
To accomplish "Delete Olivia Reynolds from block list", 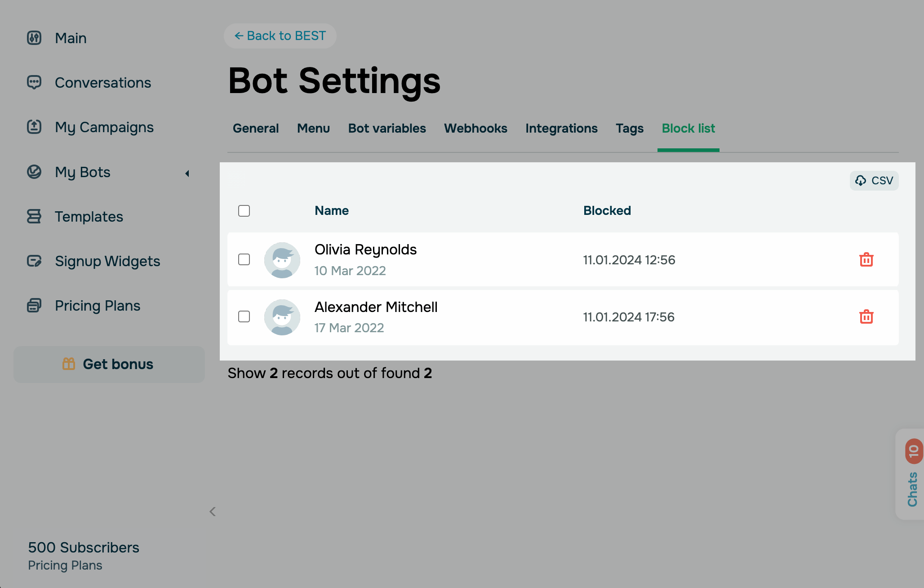I will (866, 260).
